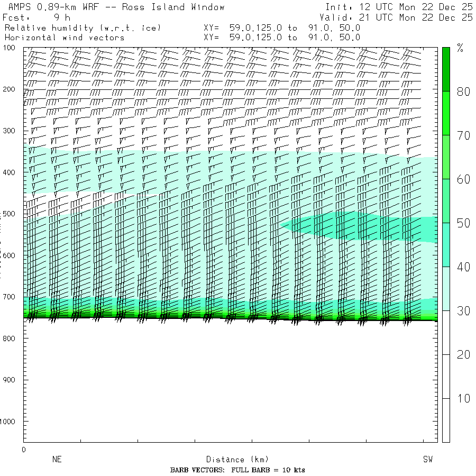Viewport: 476px width, 476px height.
Task: Click the 'Distance (km)' axis title
Action: tap(237, 460)
